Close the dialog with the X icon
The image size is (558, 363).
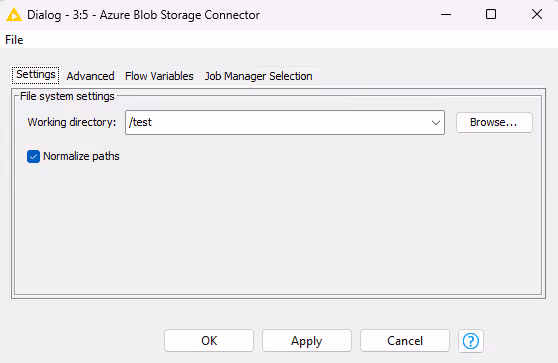(x=537, y=14)
